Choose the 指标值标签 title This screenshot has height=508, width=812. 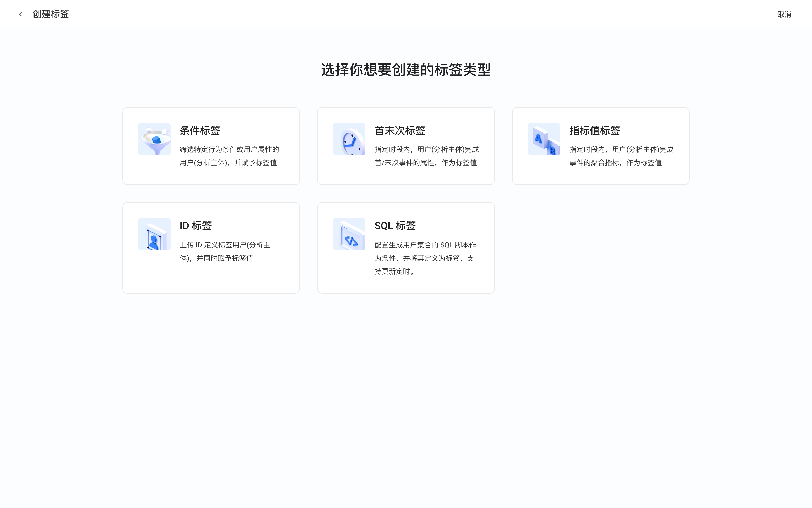coord(595,130)
